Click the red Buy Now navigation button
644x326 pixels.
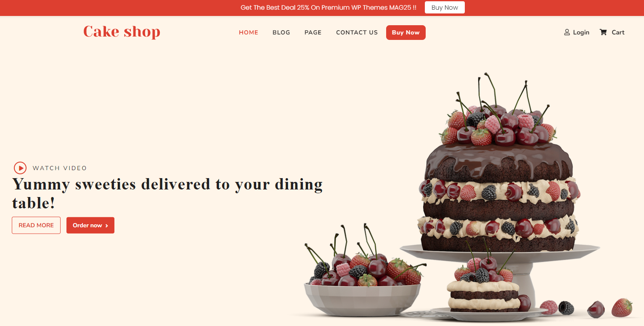pos(406,33)
